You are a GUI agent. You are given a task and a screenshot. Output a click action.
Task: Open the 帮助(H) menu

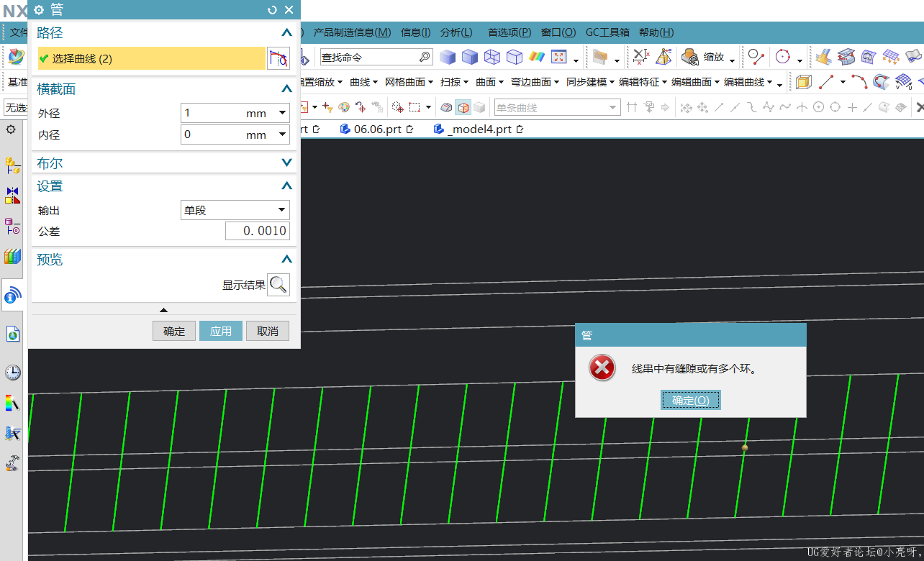coord(656,32)
